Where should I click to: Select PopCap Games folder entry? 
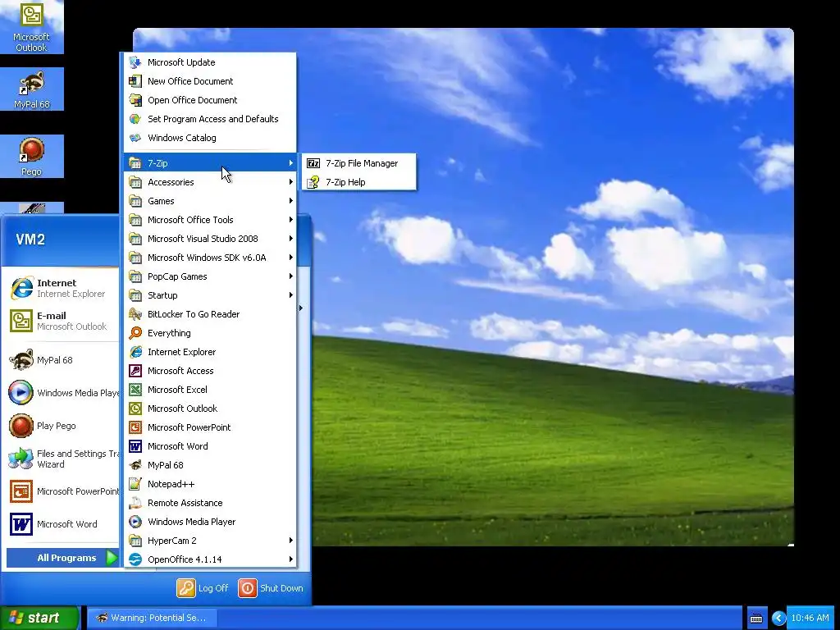click(210, 276)
